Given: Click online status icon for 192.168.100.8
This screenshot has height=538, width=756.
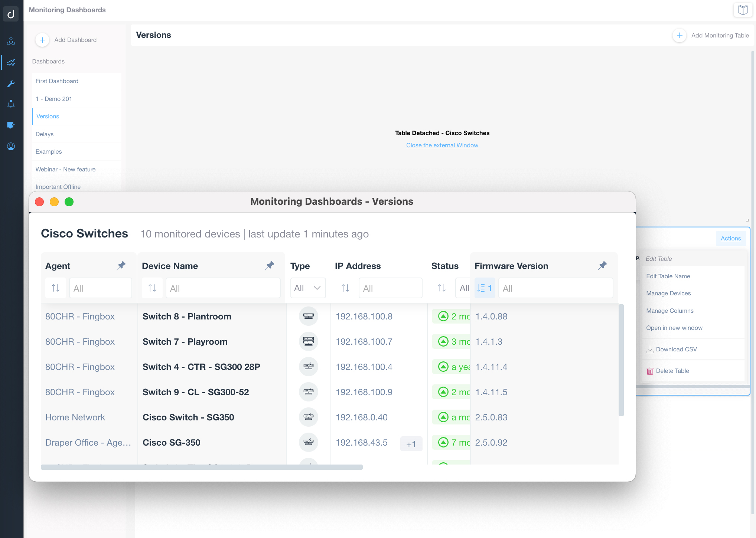Looking at the screenshot, I should 443,316.
